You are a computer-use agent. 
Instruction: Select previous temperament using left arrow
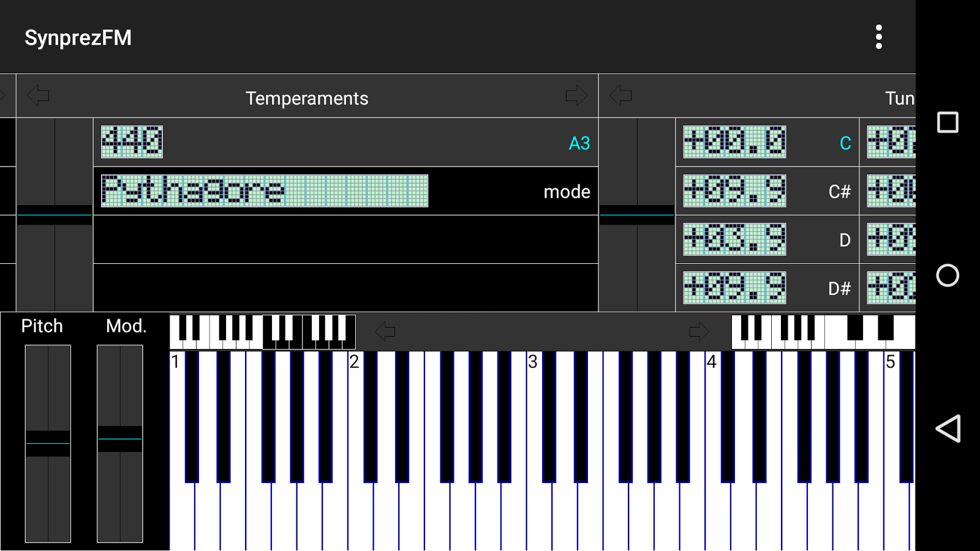38,96
